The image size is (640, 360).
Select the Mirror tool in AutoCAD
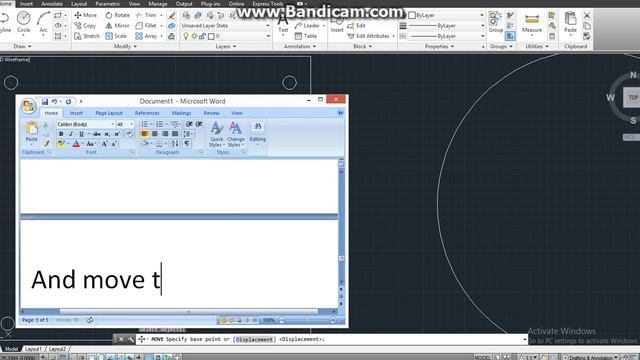117,26
